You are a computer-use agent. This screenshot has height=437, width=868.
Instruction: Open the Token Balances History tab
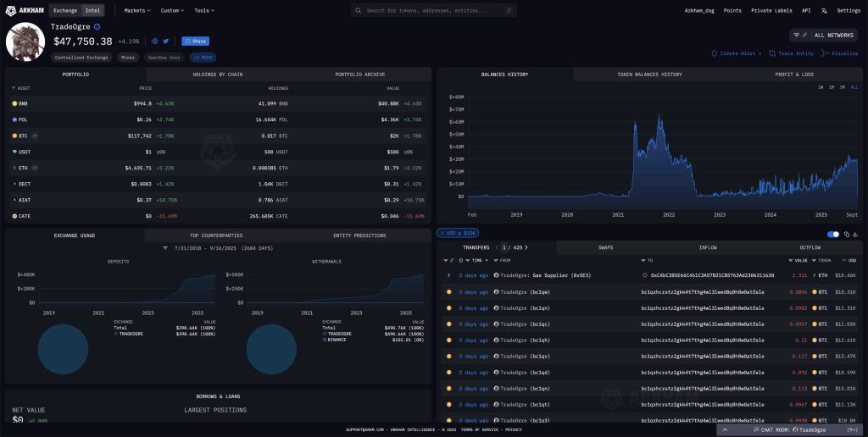click(x=648, y=75)
